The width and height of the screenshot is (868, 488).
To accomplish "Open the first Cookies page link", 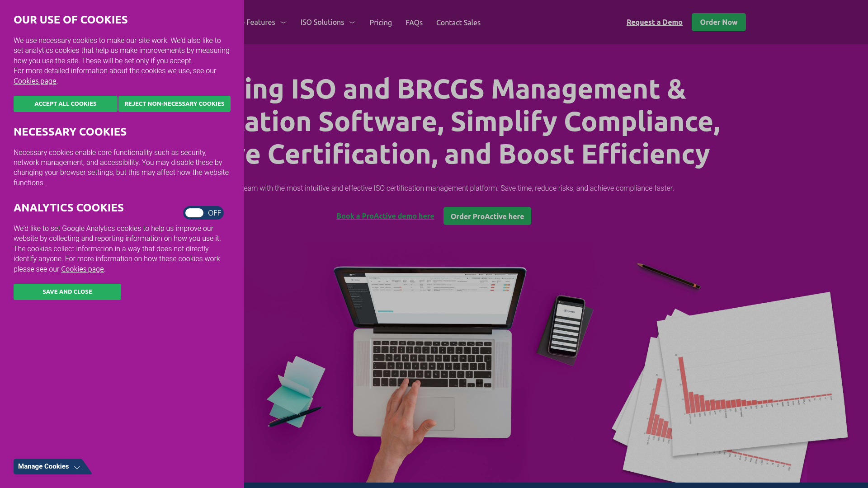I will 34,80.
